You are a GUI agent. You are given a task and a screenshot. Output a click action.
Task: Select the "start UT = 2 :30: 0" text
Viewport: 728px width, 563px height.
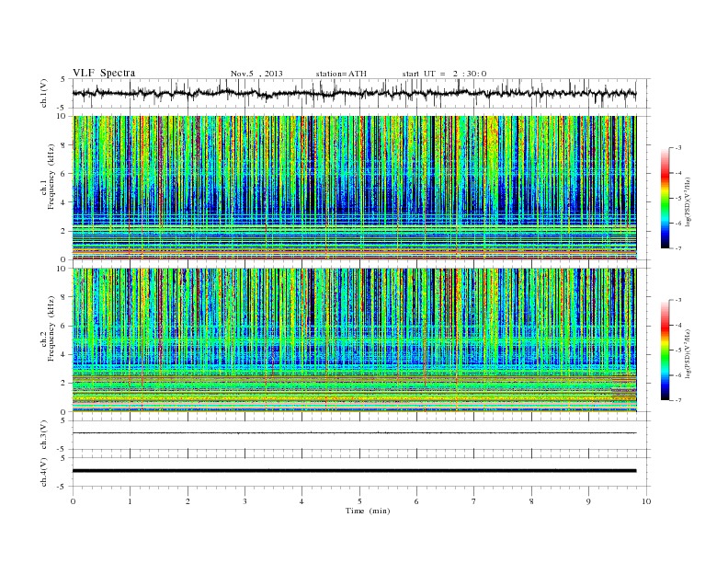click(444, 74)
